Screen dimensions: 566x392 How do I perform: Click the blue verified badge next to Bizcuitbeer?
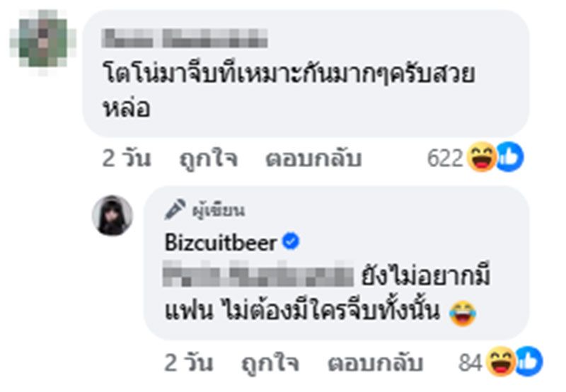point(291,241)
